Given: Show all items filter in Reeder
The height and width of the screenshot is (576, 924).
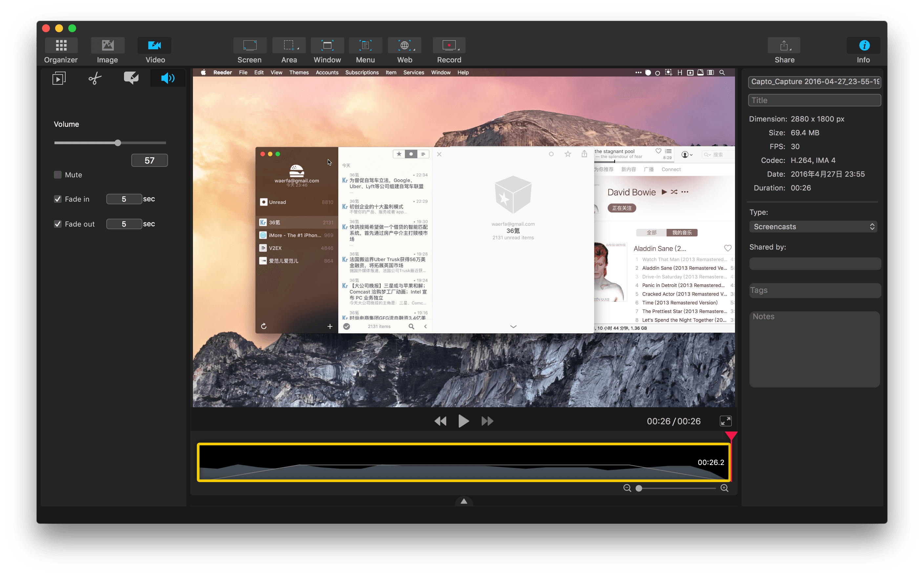Looking at the screenshot, I should coord(423,154).
